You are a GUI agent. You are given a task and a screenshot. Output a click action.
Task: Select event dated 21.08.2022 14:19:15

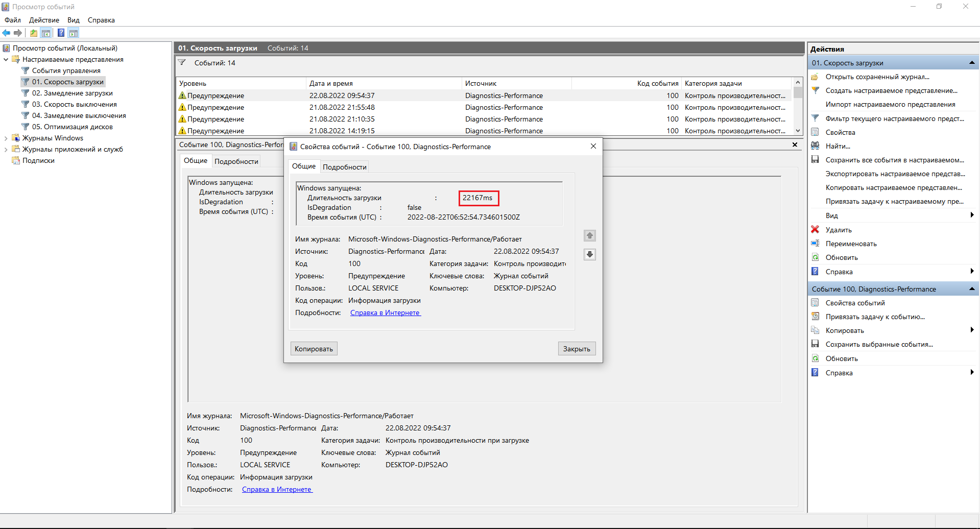[x=484, y=131]
